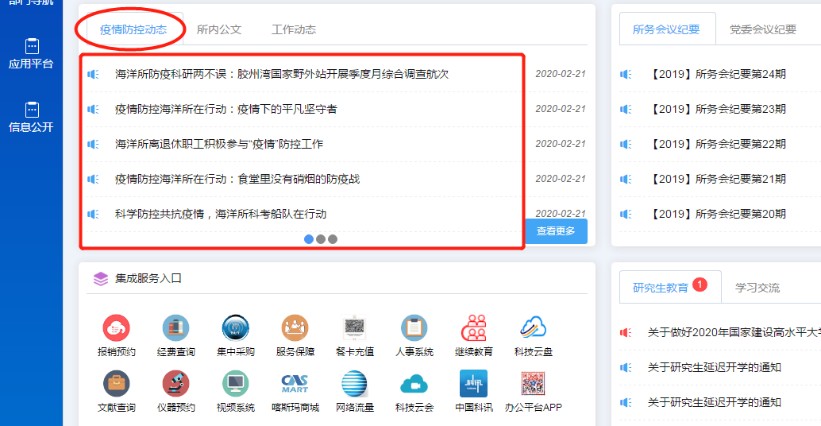Click the 查看更多 button
The height and width of the screenshot is (426, 821).
(x=556, y=231)
